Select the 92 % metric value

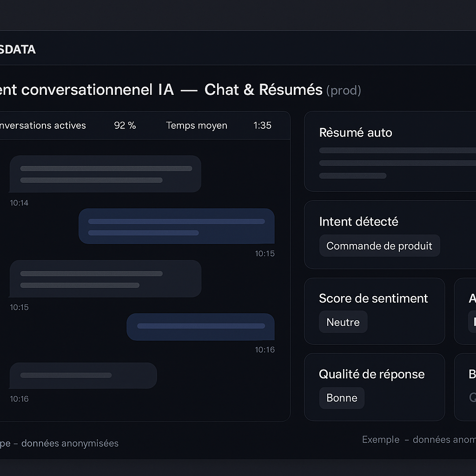point(125,125)
